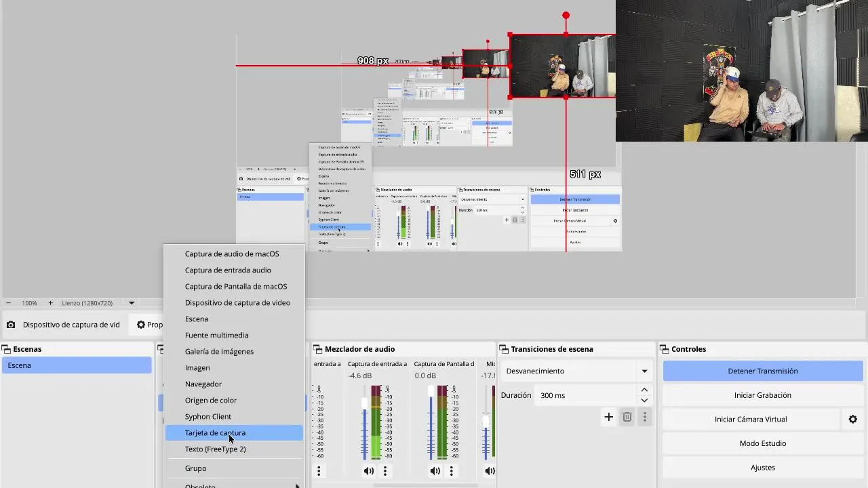The width and height of the screenshot is (868, 488).
Task: Open the virtual camera settings gear
Action: [x=853, y=420]
